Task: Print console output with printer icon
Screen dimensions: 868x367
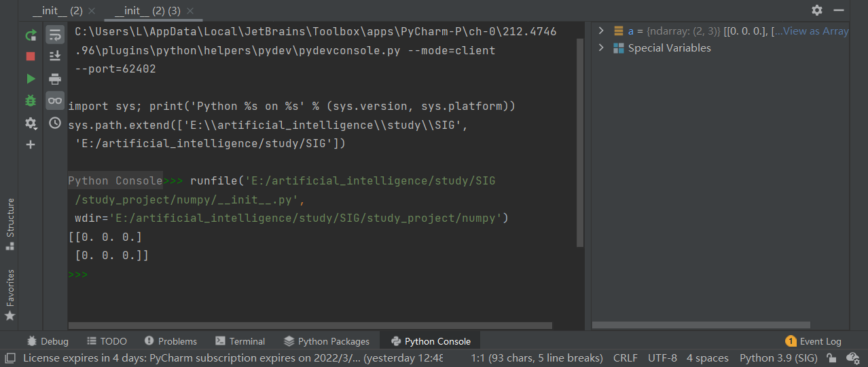Action: pyautogui.click(x=55, y=79)
